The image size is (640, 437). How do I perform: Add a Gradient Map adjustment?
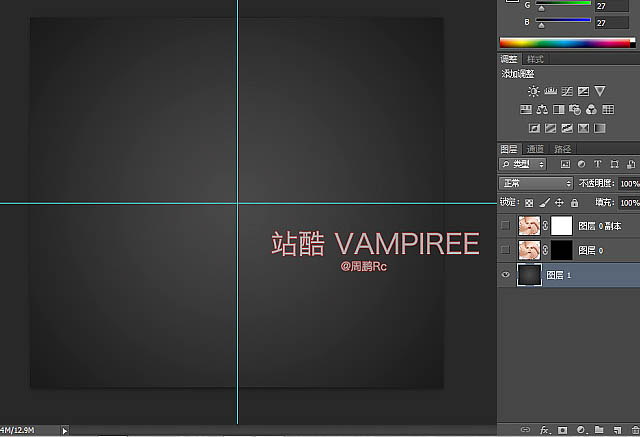[600, 129]
